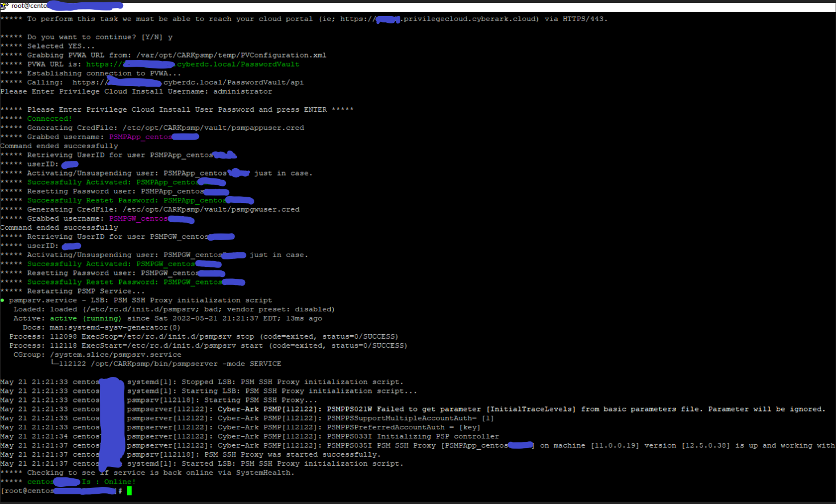Click the green bullet next to psmpsrv.service

[3, 299]
